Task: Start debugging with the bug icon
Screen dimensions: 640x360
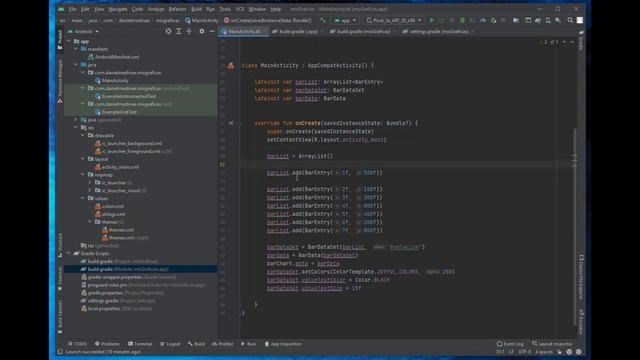Action: (462, 20)
